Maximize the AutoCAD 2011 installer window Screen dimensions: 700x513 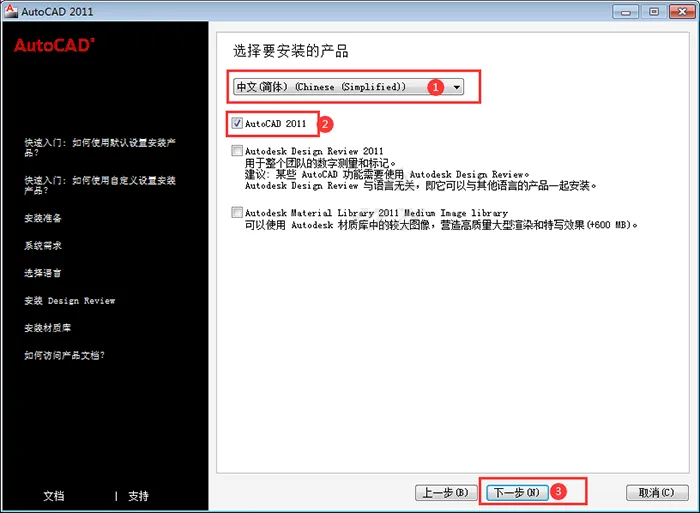click(x=654, y=12)
